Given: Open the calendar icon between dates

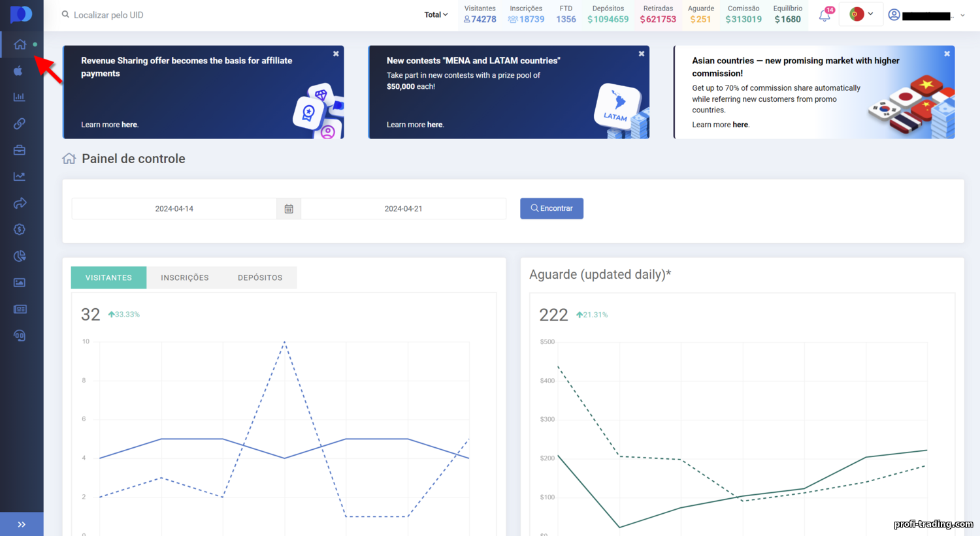Looking at the screenshot, I should pos(289,209).
